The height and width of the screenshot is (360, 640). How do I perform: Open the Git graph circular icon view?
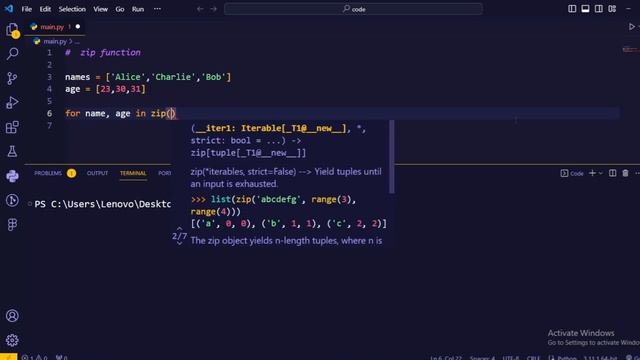12,200
